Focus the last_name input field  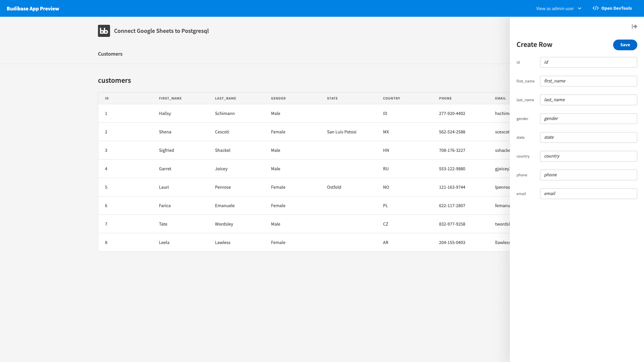pyautogui.click(x=588, y=100)
